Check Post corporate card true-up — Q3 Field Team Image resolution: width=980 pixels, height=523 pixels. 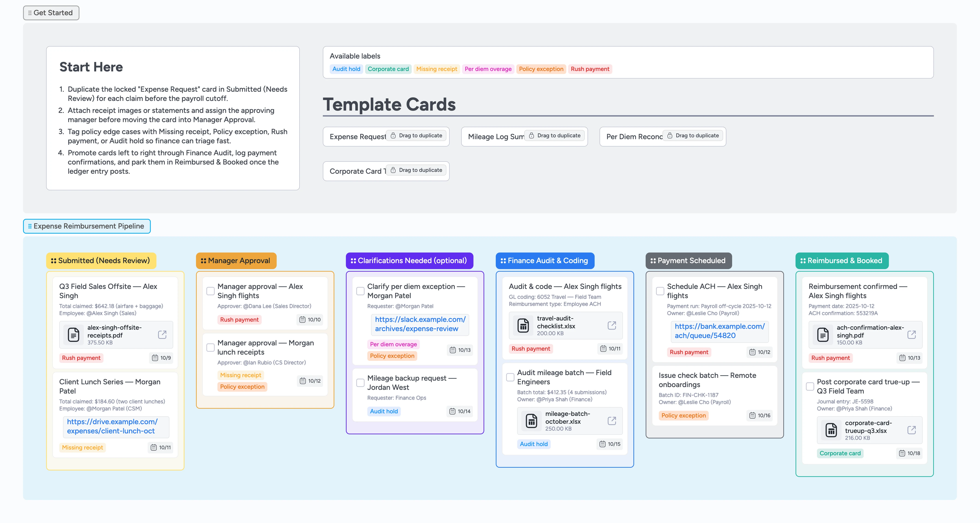point(810,387)
